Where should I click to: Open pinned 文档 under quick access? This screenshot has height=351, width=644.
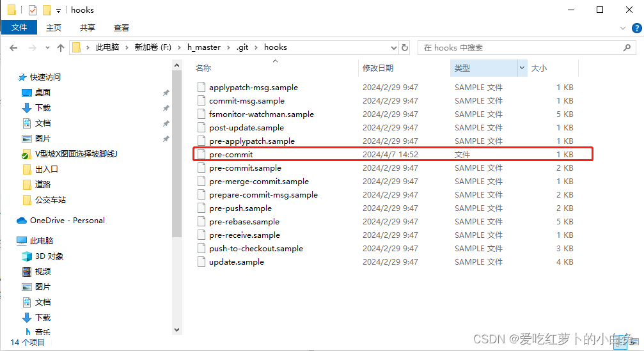[x=43, y=123]
